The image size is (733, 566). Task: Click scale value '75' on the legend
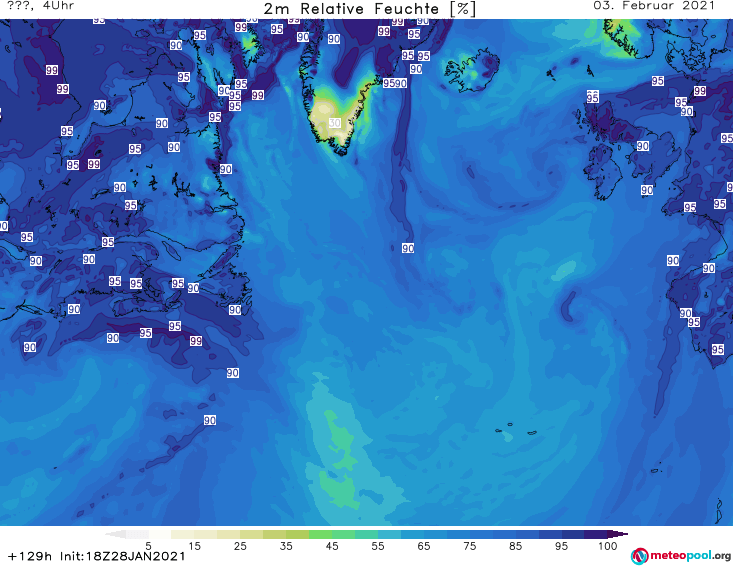point(470,546)
